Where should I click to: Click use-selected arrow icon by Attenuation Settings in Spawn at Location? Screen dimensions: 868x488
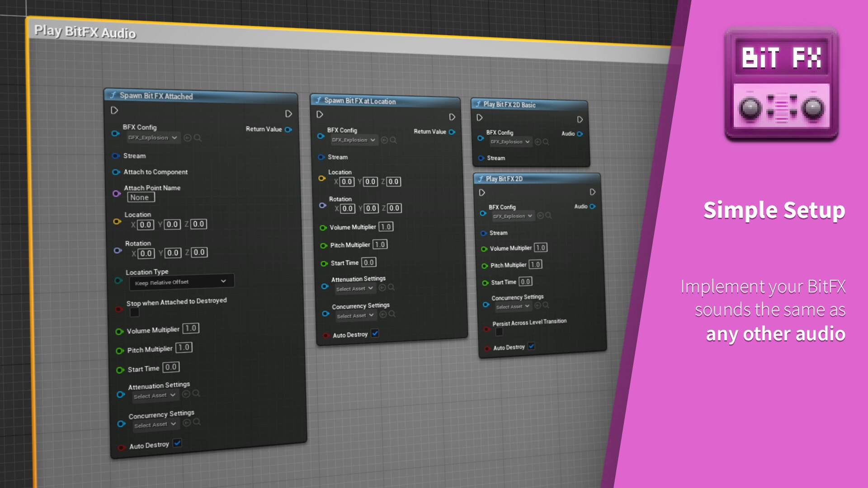382,287
